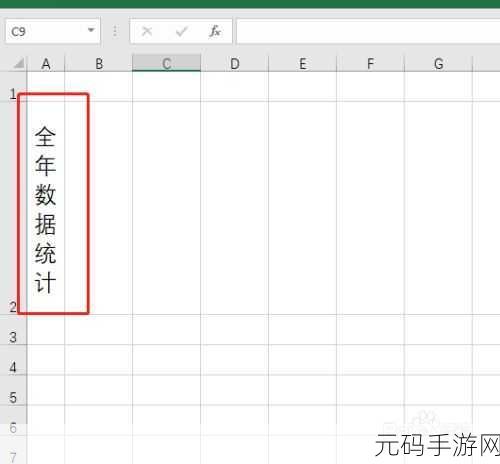Click cell D4 in the grid
Viewport: 500px width, 464px height.
[235, 360]
